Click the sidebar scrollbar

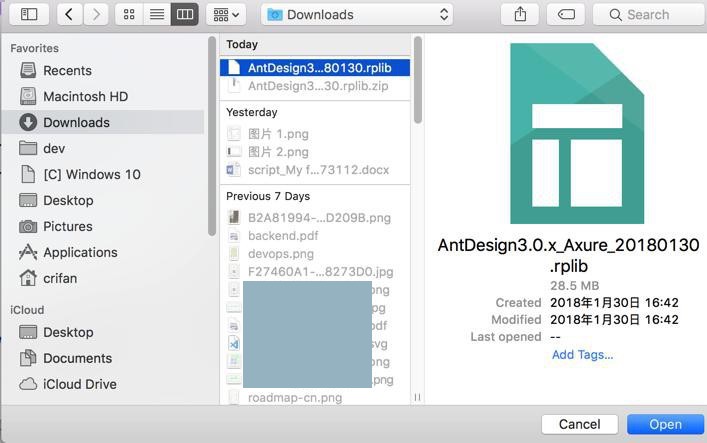tap(211, 136)
